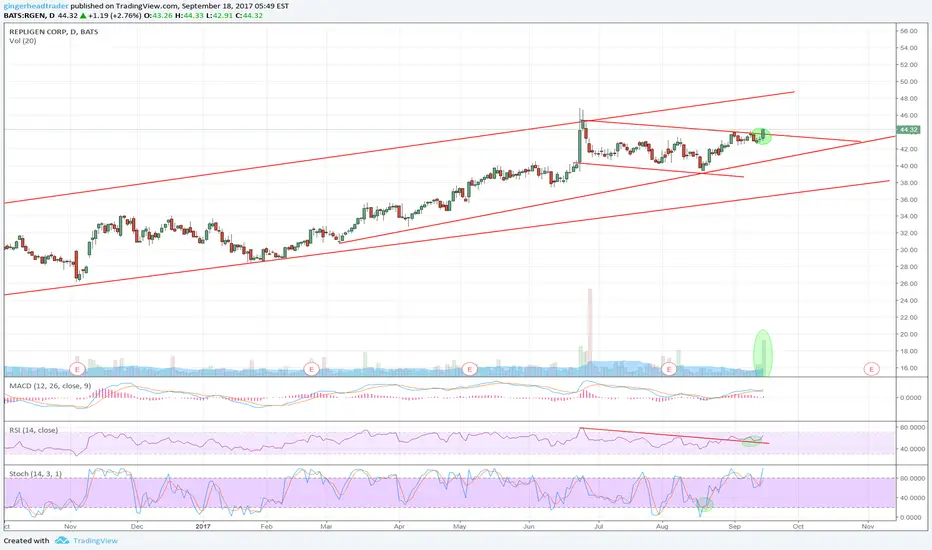The width and height of the screenshot is (932, 550).
Task: Click the 56.00 price axis label
Action: click(908, 31)
